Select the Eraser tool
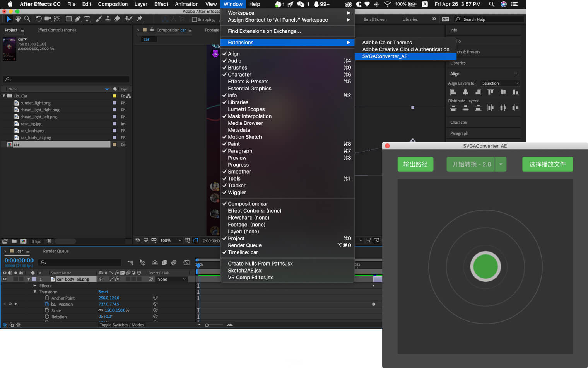The height and width of the screenshot is (368, 588). click(117, 19)
